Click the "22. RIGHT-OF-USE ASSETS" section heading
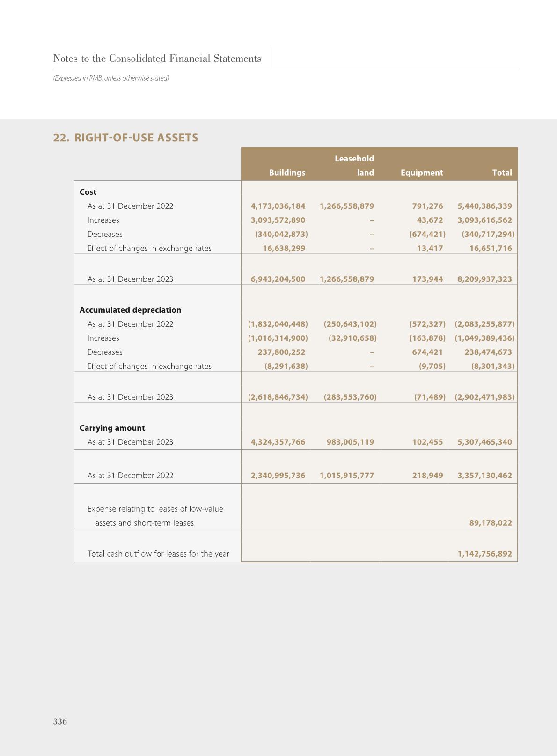The width and height of the screenshot is (557, 756). pos(125,138)
